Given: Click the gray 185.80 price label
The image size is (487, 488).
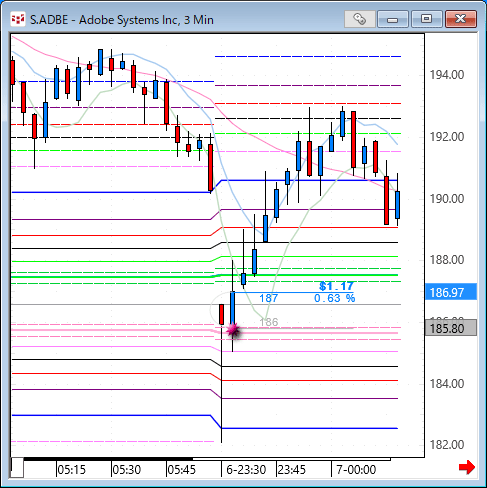Looking at the screenshot, I should (451, 328).
